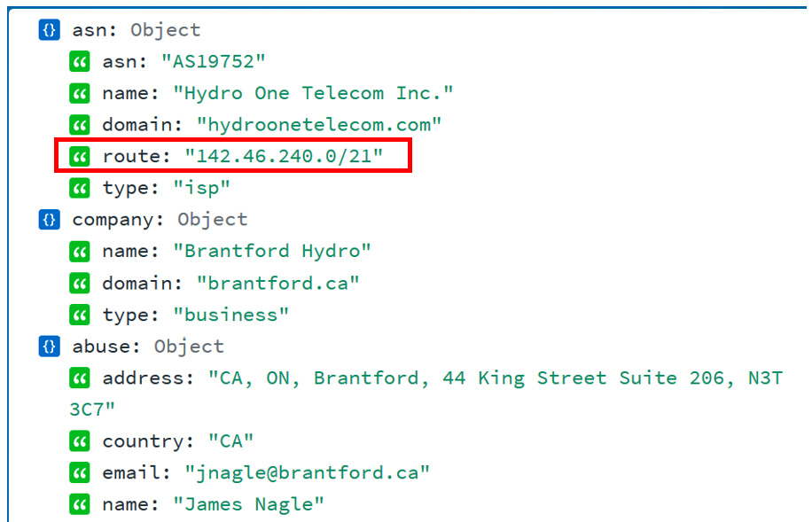Select the value "hydroonetelecom.com"
Screen dimensions: 812x522
[319, 125]
